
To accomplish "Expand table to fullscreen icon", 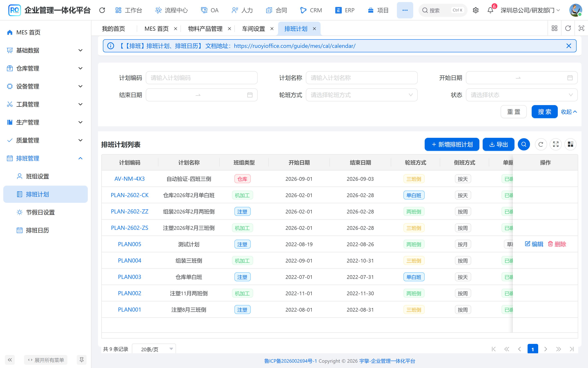I will (556, 144).
